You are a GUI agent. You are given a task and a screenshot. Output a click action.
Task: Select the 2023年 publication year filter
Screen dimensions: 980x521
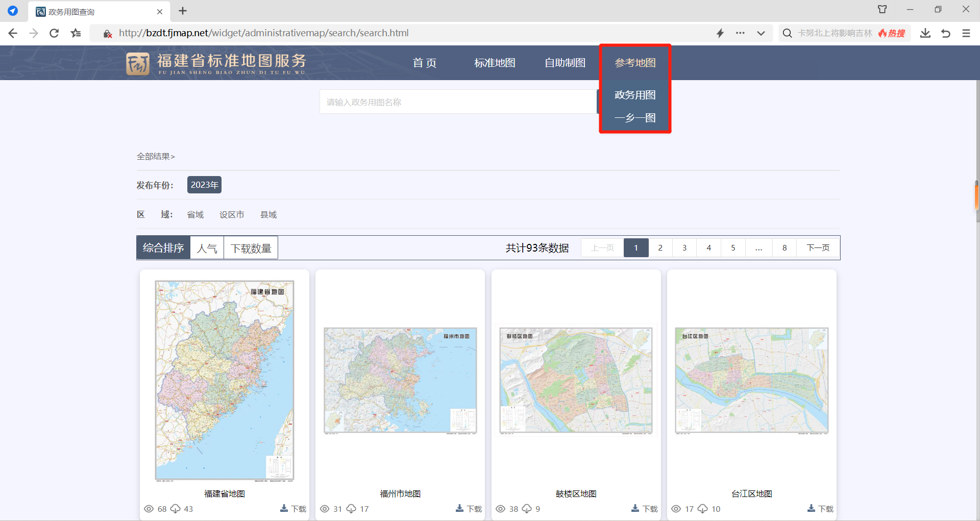[x=204, y=185]
